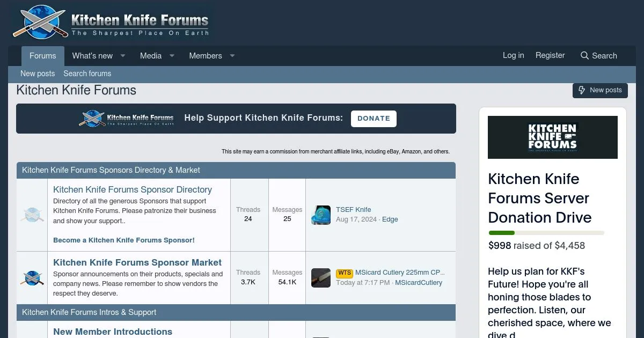
Task: Click the Sponsor Market threads count 3.7K
Action: [x=248, y=282]
